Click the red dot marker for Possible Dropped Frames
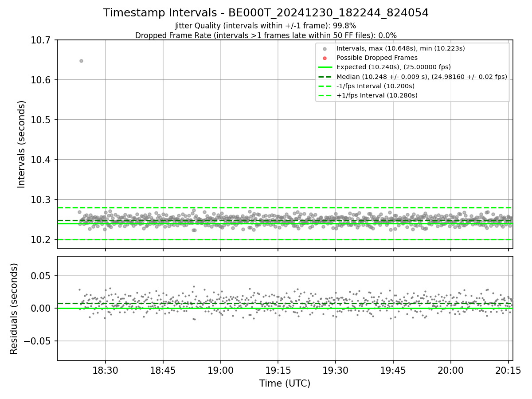 pos(325,58)
